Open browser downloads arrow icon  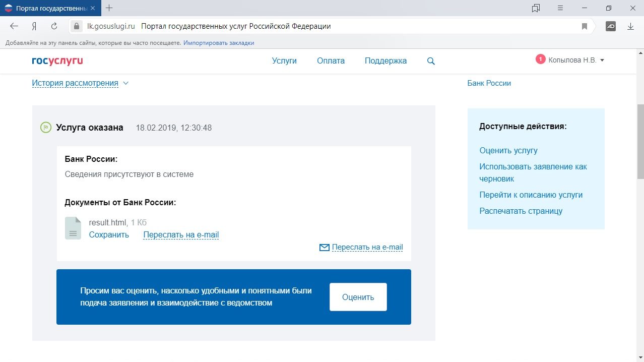630,26
